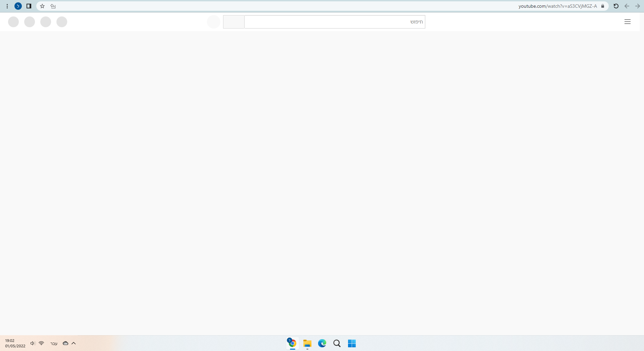Open the YouTube hamburger guide menu
Screen dimensions: 644x351
628,22
